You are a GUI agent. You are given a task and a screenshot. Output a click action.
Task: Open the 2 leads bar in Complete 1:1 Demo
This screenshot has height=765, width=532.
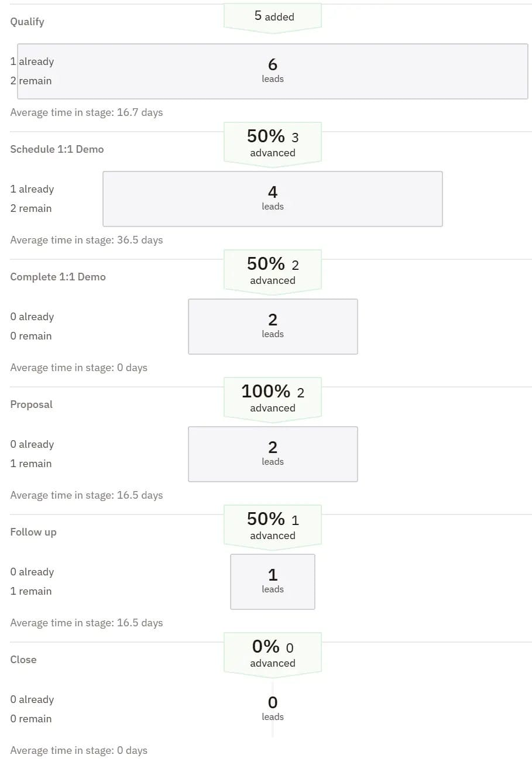pos(273,326)
